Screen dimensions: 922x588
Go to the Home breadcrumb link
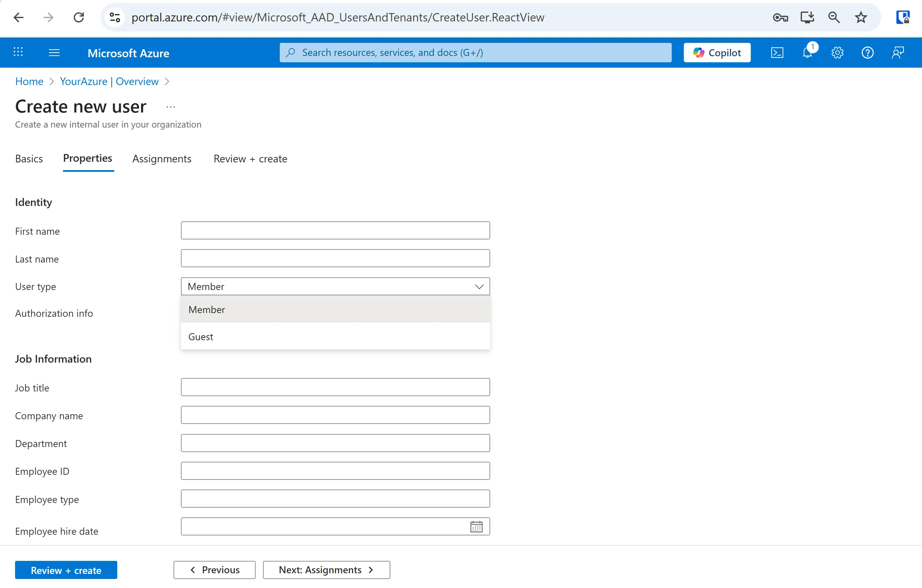click(x=29, y=81)
